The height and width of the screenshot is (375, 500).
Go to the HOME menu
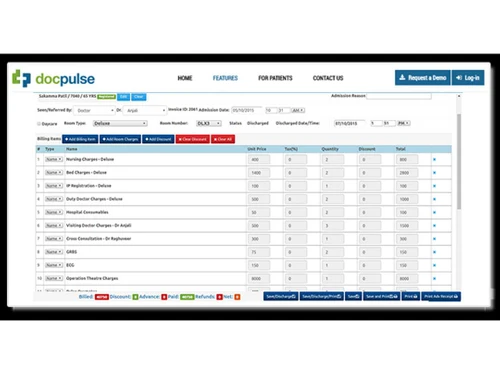coord(185,78)
